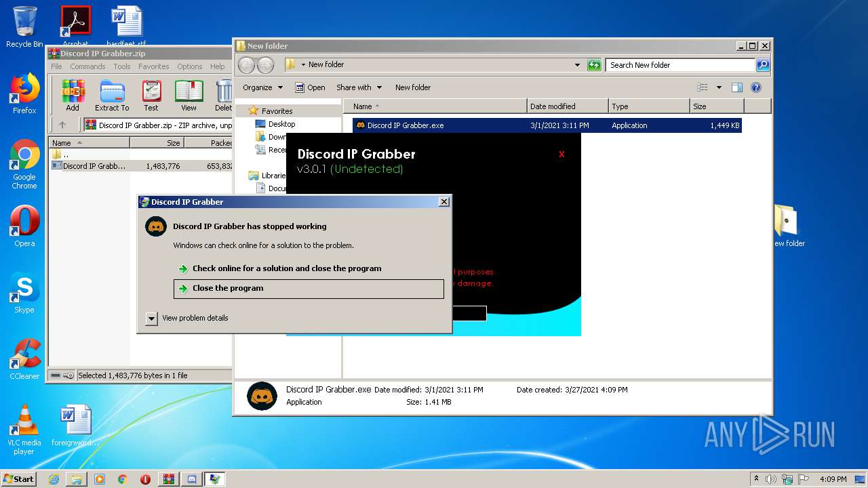The height and width of the screenshot is (488, 868).
Task: Select the foreignword document desktop icon
Action: pos(75,426)
